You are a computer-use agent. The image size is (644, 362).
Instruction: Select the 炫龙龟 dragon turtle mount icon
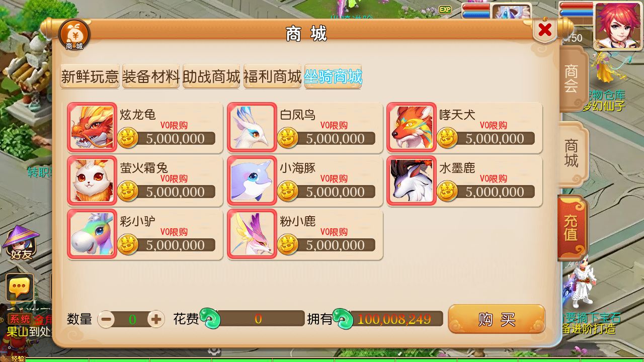click(x=92, y=127)
